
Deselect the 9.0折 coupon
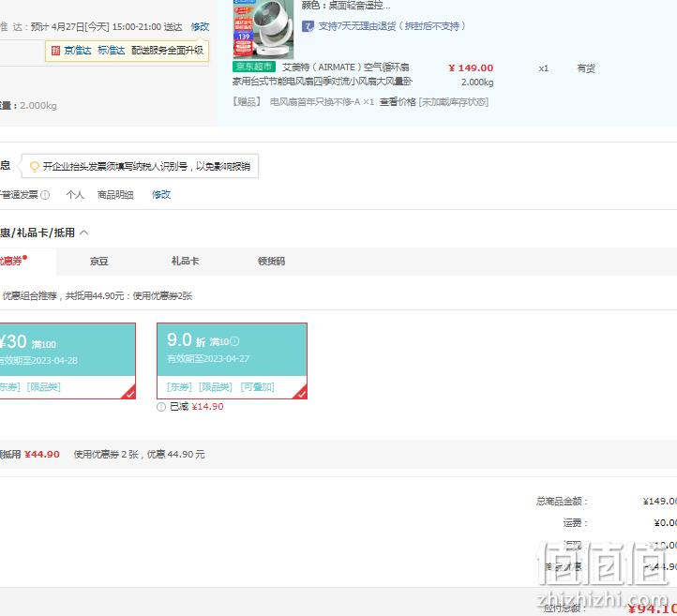coord(232,361)
